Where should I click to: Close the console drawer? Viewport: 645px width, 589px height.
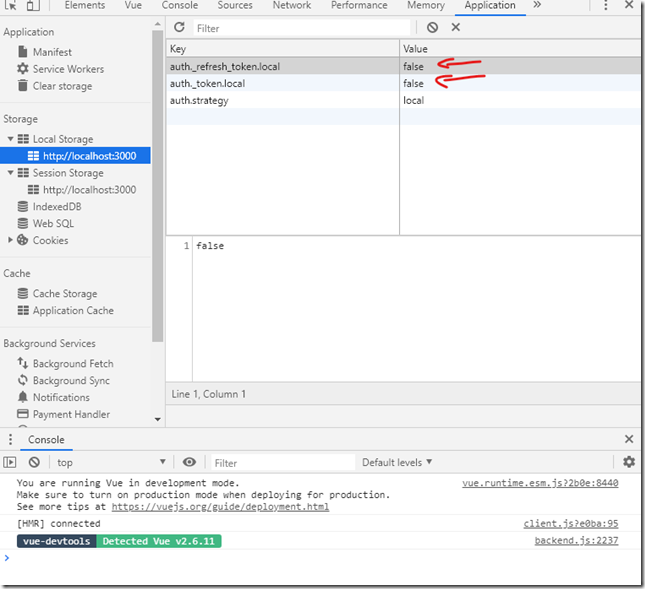tap(629, 439)
